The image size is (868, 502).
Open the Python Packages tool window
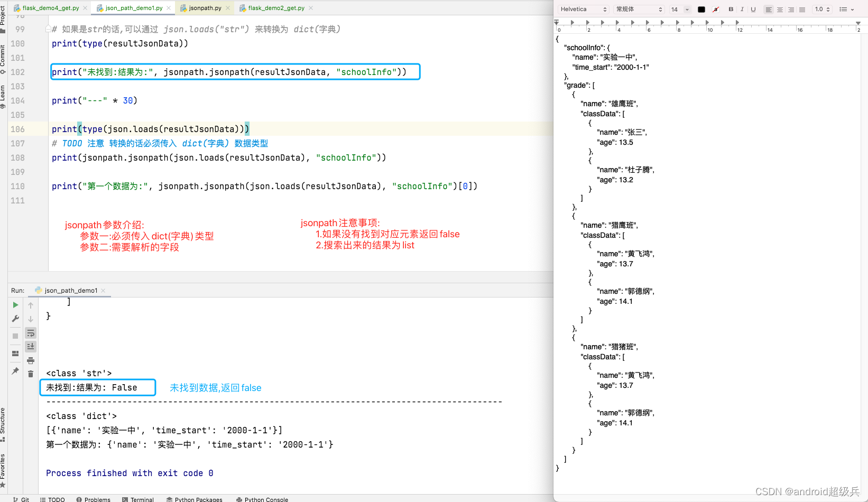coord(194,499)
